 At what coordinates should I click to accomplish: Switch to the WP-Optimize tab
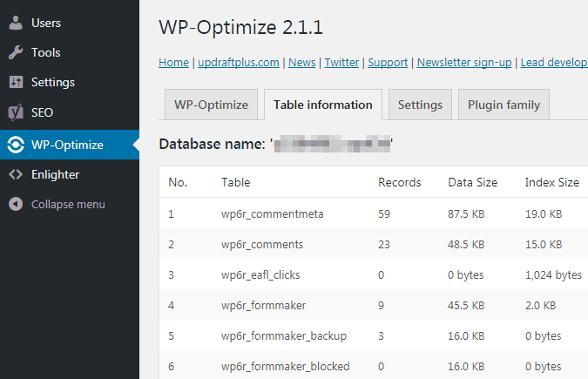pos(211,105)
